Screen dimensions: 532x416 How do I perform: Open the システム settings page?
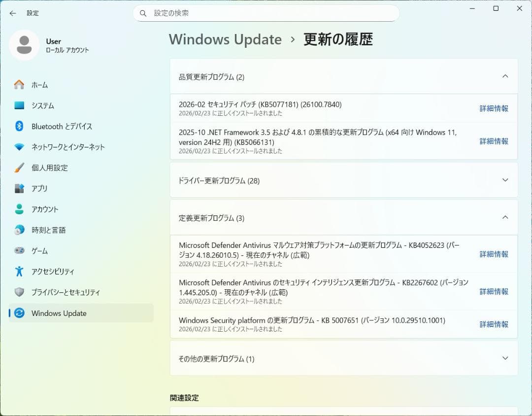coord(81,105)
